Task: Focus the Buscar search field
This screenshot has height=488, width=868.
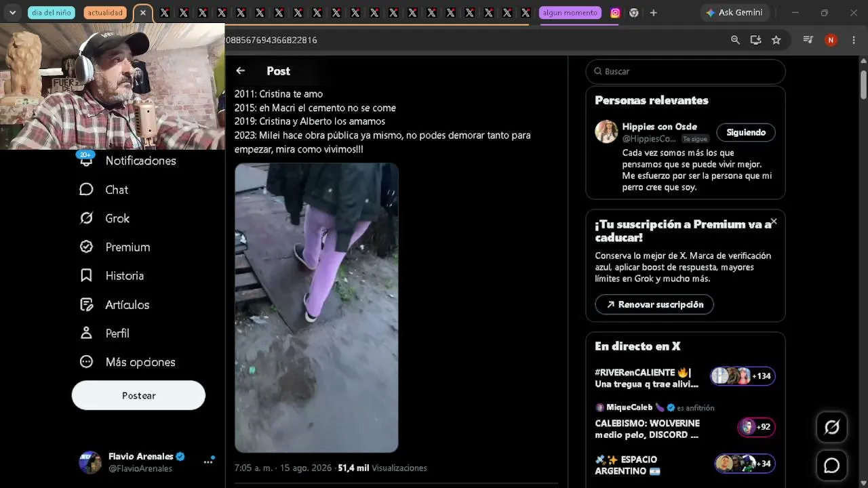Action: point(686,71)
